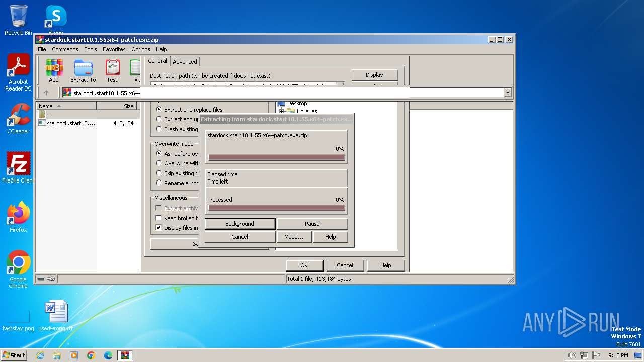Click Edge icon in taskbar
The image size is (644, 362).
[108, 355]
